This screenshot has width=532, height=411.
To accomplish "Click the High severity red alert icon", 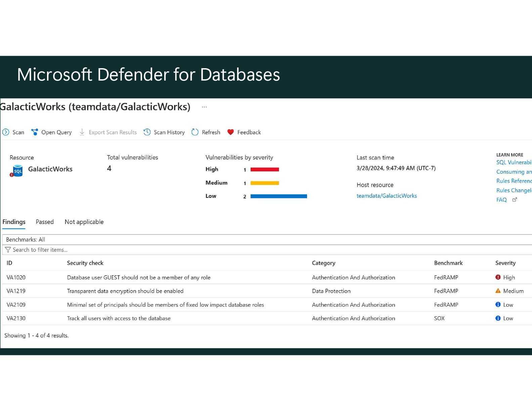I will (x=498, y=277).
